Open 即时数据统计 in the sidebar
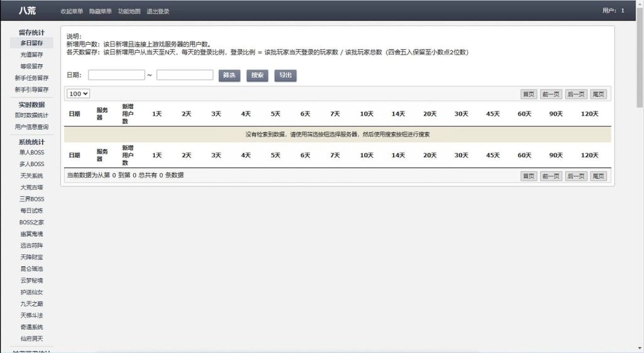 tap(31, 115)
